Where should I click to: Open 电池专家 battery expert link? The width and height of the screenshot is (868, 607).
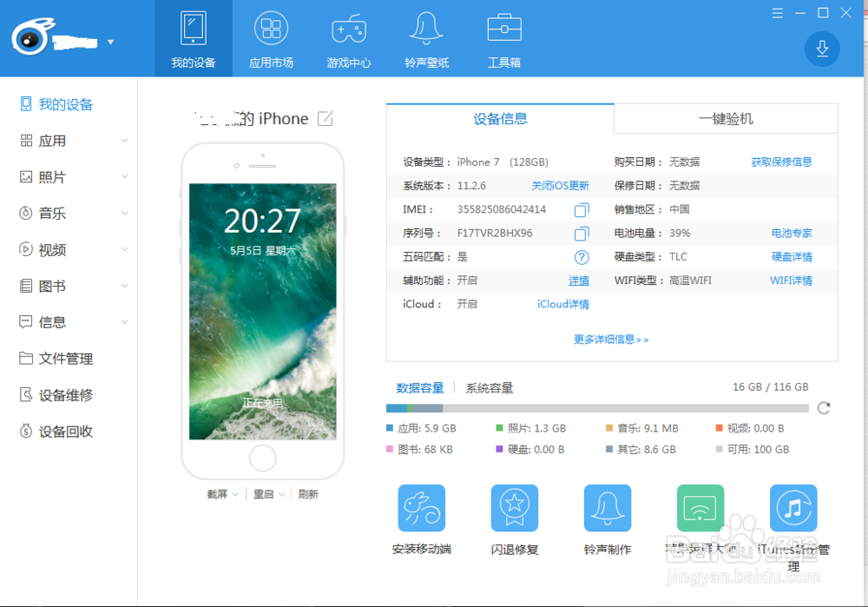(x=792, y=234)
